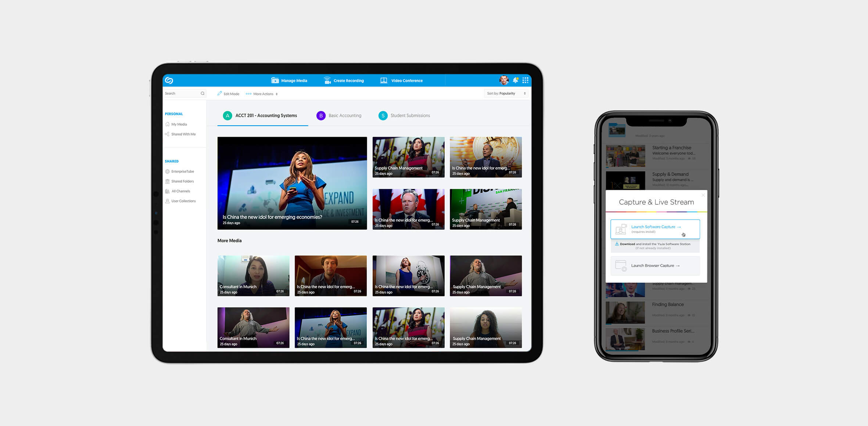Click the Manage Media folder icon
The height and width of the screenshot is (426, 868).
point(275,80)
